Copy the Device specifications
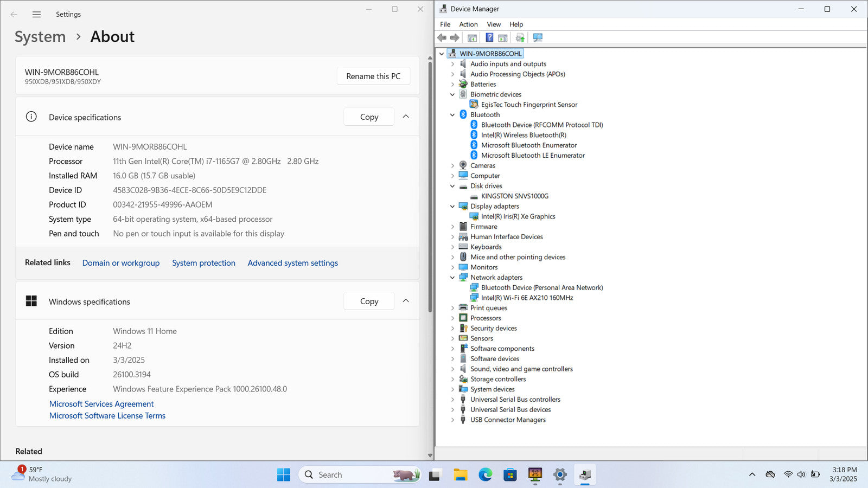The height and width of the screenshot is (488, 868). tap(369, 117)
